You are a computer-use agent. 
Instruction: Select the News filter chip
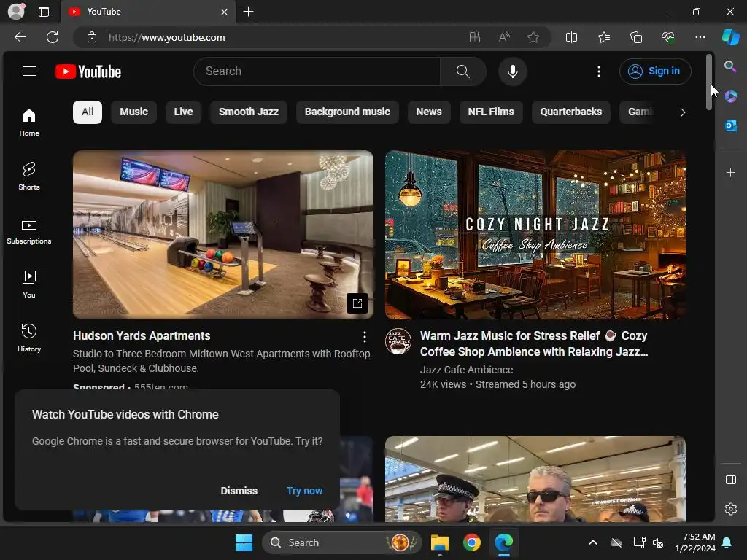429,112
